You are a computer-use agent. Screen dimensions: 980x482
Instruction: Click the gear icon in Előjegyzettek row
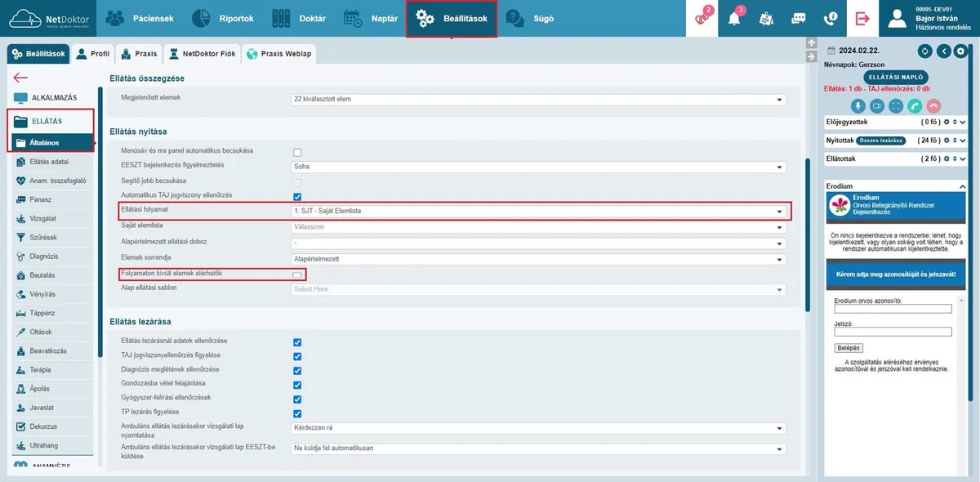[946, 123]
